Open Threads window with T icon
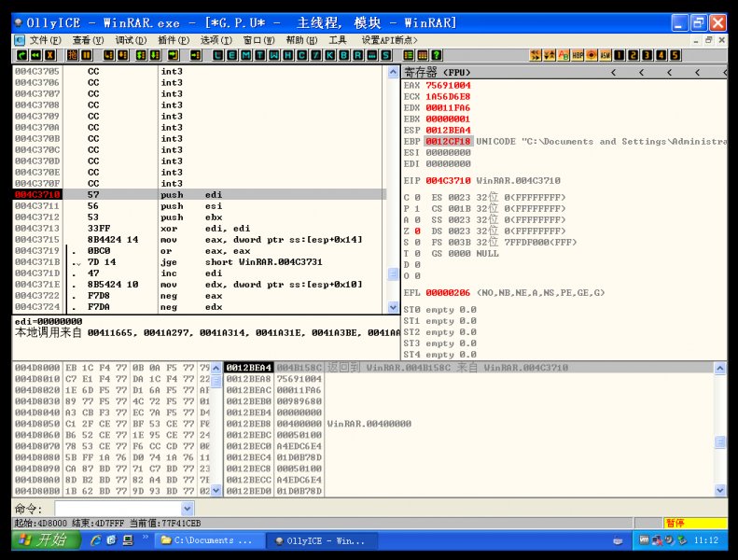Image resolution: width=738 pixels, height=560 pixels. 258,55
